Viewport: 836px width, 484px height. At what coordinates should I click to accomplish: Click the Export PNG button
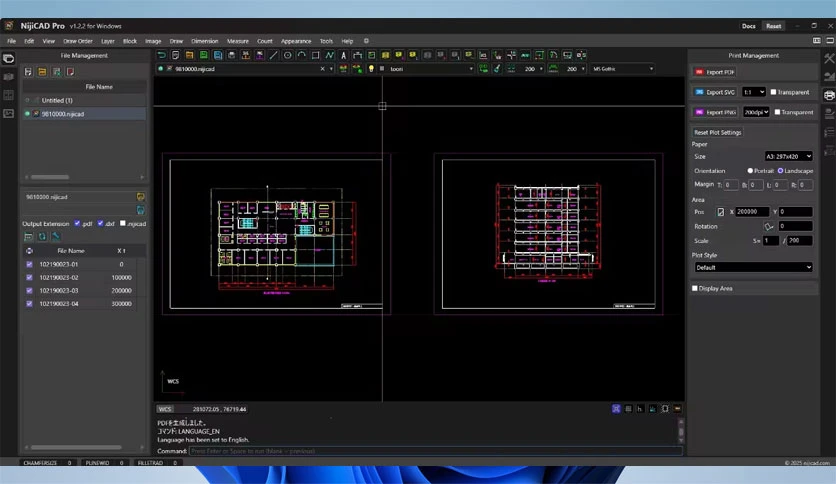[716, 112]
